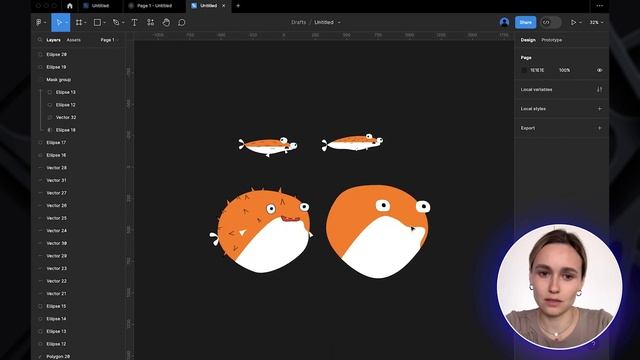Toggle Dev Mode switch

550,22
